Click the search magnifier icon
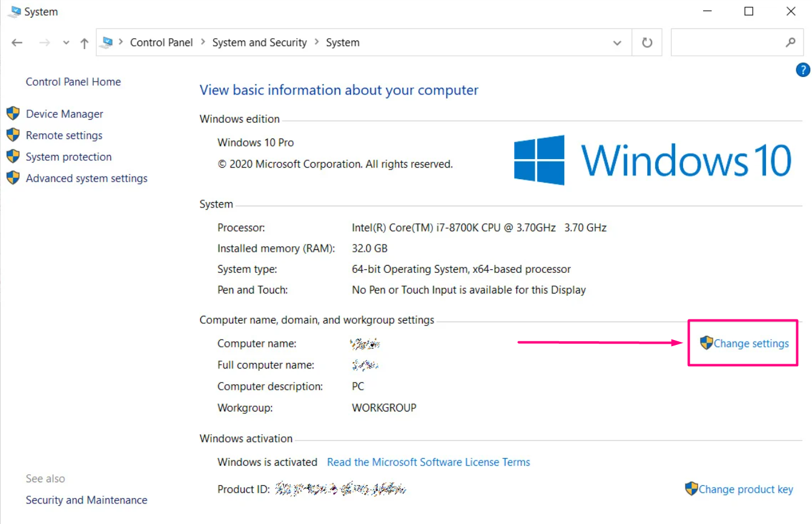Viewport: 812px width, 524px height. 790,43
